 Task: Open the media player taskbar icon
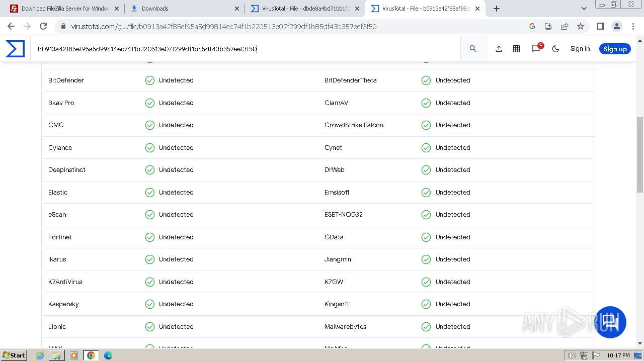[x=74, y=355]
